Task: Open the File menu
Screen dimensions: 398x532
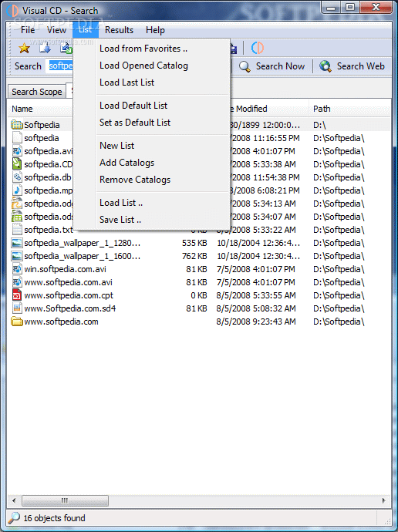Action: tap(28, 30)
